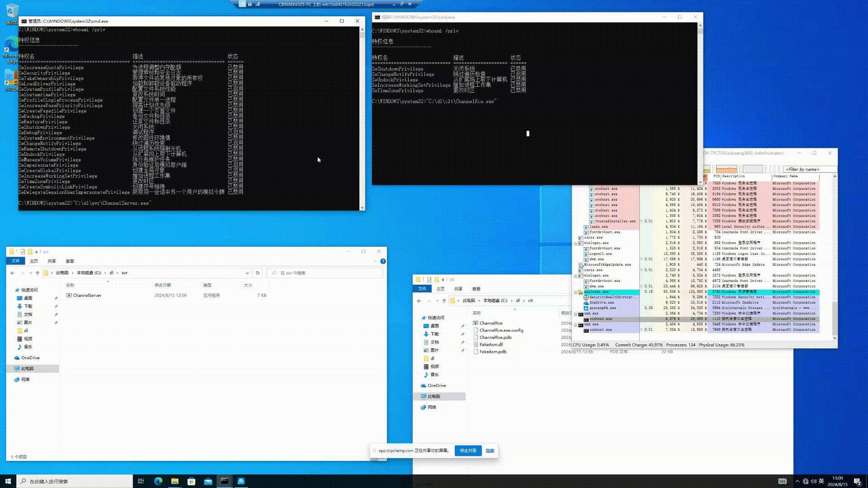Select the procexp64.exe process icon

586,308
